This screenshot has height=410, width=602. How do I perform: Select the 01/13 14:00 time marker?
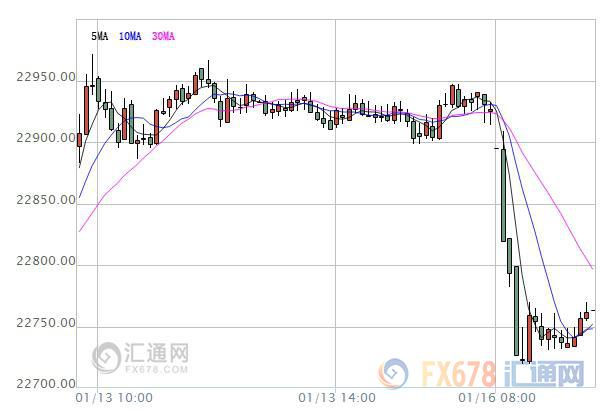pyautogui.click(x=337, y=398)
